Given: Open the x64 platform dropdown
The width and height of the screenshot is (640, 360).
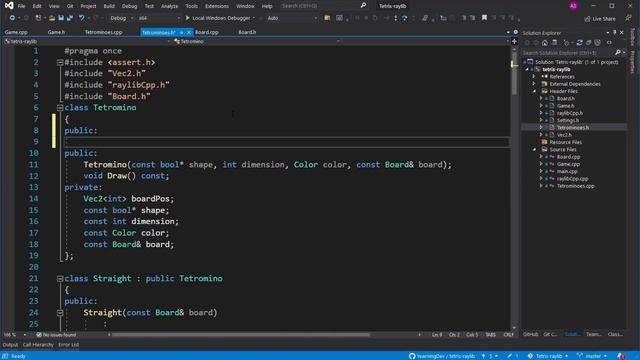Looking at the screenshot, I should tap(159, 18).
